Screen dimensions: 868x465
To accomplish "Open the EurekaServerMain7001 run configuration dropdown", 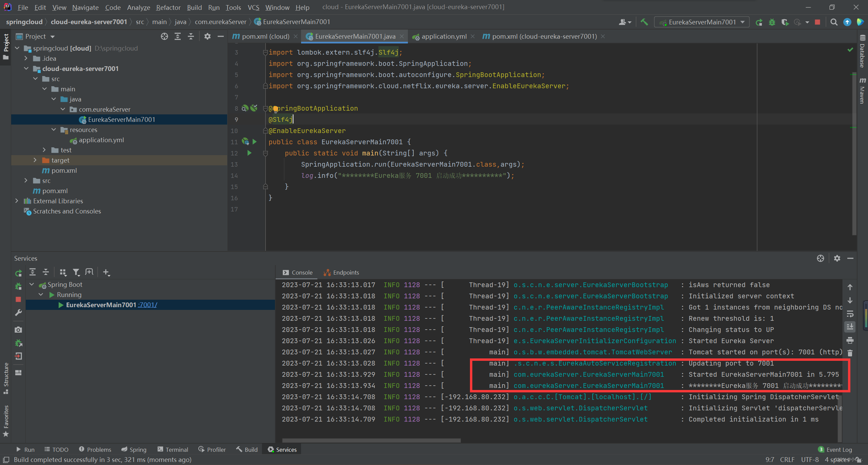I will 702,22.
